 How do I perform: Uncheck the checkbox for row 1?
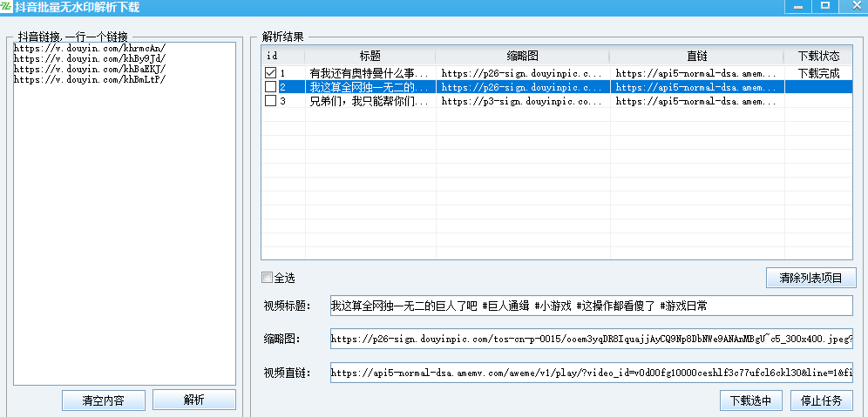[x=271, y=72]
